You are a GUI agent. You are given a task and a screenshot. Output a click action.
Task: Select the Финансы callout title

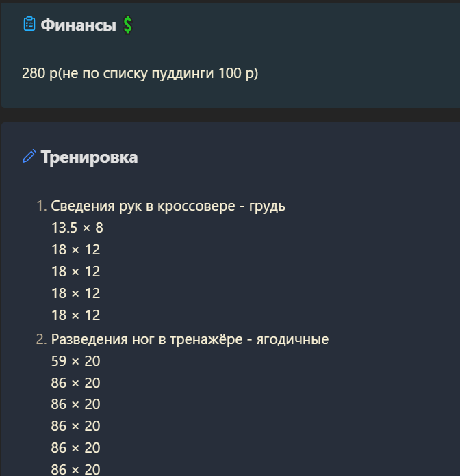[x=79, y=25]
